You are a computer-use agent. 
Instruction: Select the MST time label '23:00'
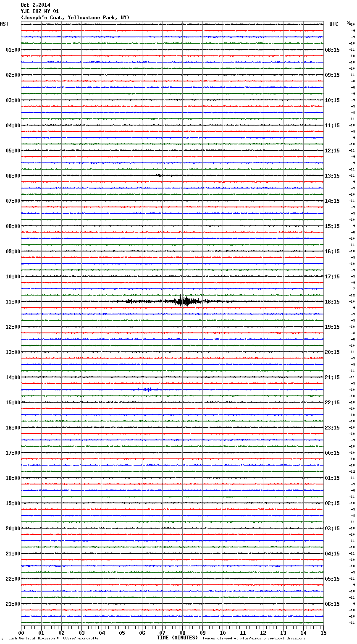tap(13, 604)
